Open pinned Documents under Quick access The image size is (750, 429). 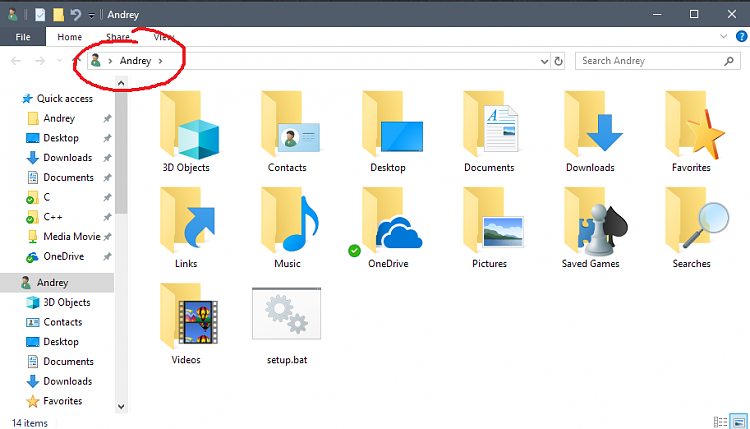coord(68,177)
